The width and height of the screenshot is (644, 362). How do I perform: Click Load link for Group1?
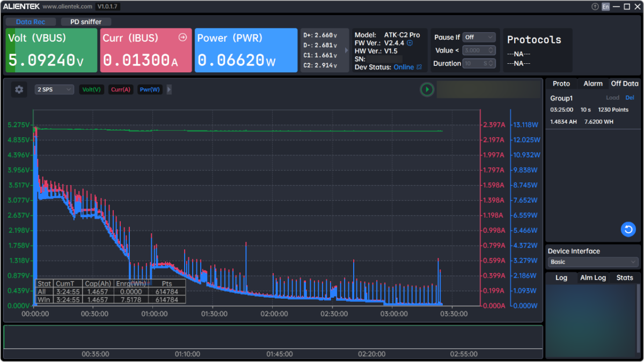point(612,98)
